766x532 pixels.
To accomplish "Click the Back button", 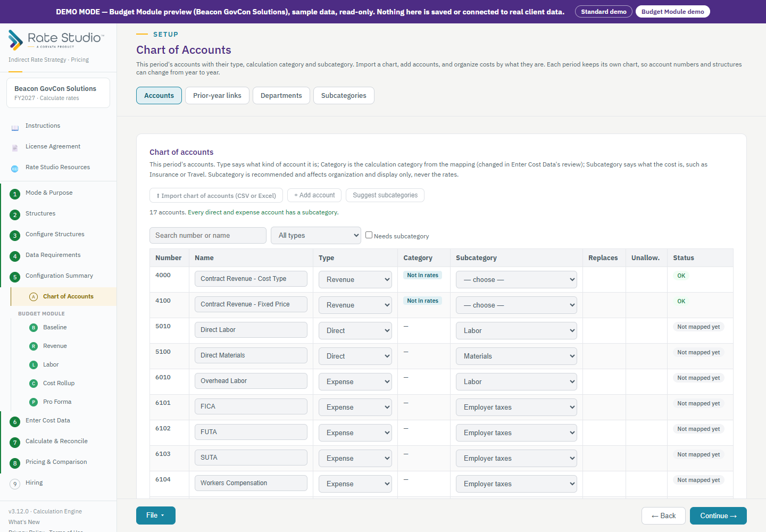I will pyautogui.click(x=663, y=516).
